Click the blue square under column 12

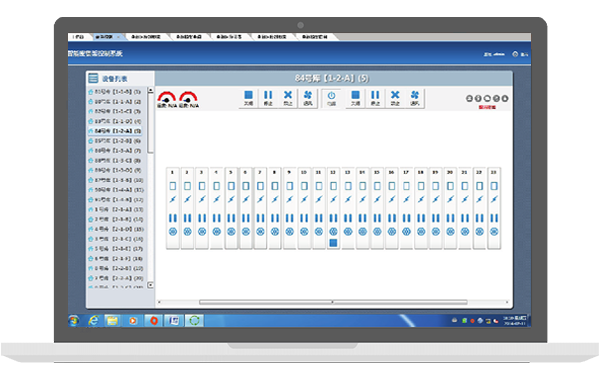point(333,243)
